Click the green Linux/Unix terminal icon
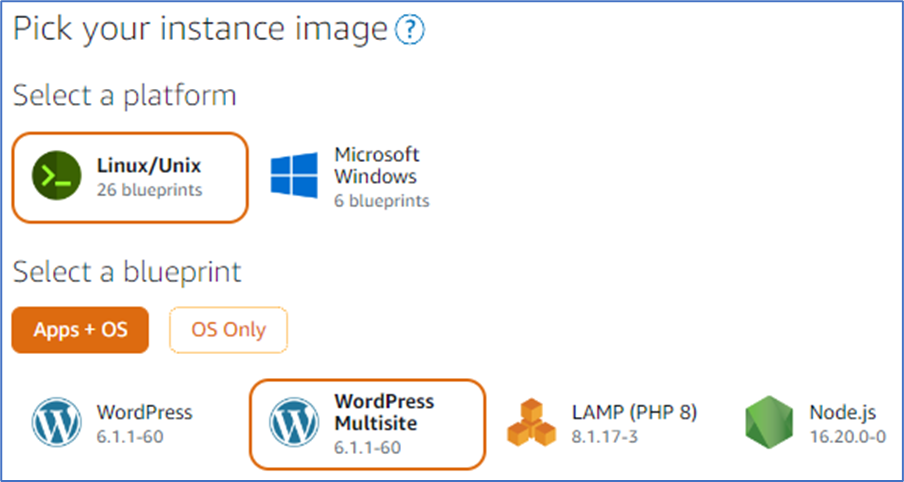This screenshot has height=482, width=904. [56, 176]
